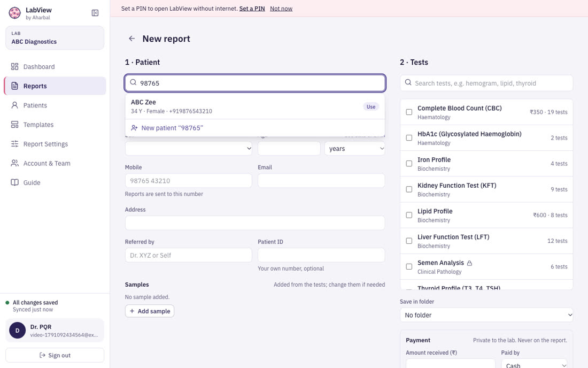Click the LabView logo icon
This screenshot has width=588, height=368.
pyautogui.click(x=14, y=13)
